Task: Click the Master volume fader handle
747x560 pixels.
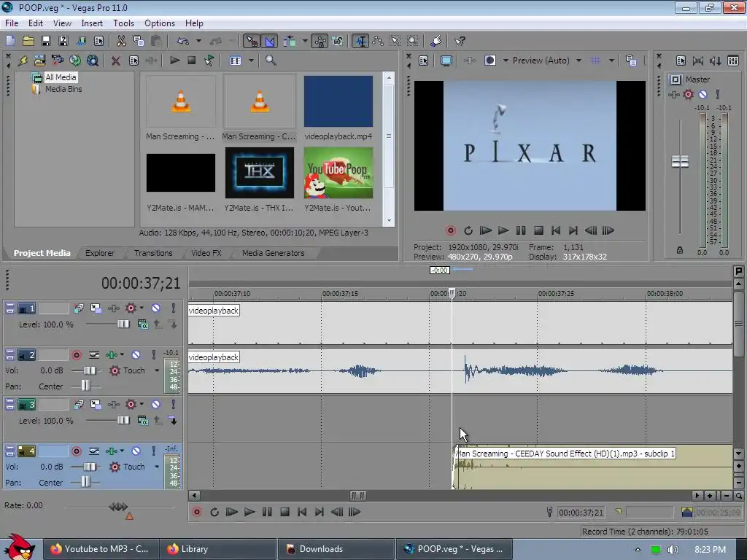Action: pyautogui.click(x=680, y=161)
